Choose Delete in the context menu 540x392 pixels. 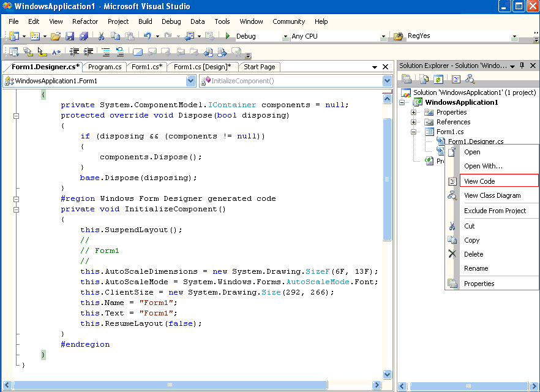pyautogui.click(x=499, y=254)
